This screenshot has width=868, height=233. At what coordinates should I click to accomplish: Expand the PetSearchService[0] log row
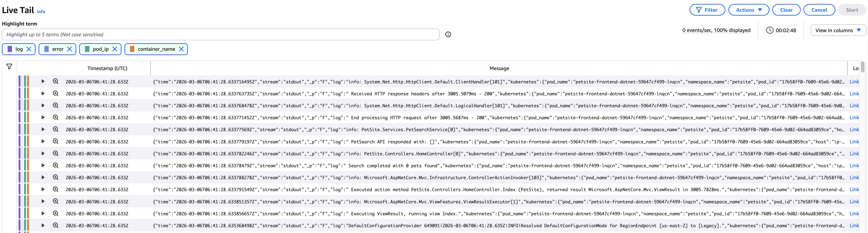coord(43,129)
